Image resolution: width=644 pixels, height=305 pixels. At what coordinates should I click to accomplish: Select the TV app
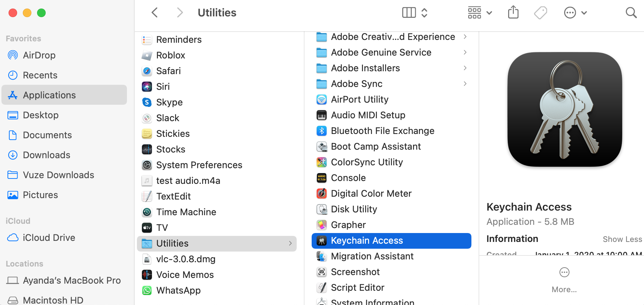pos(217,228)
